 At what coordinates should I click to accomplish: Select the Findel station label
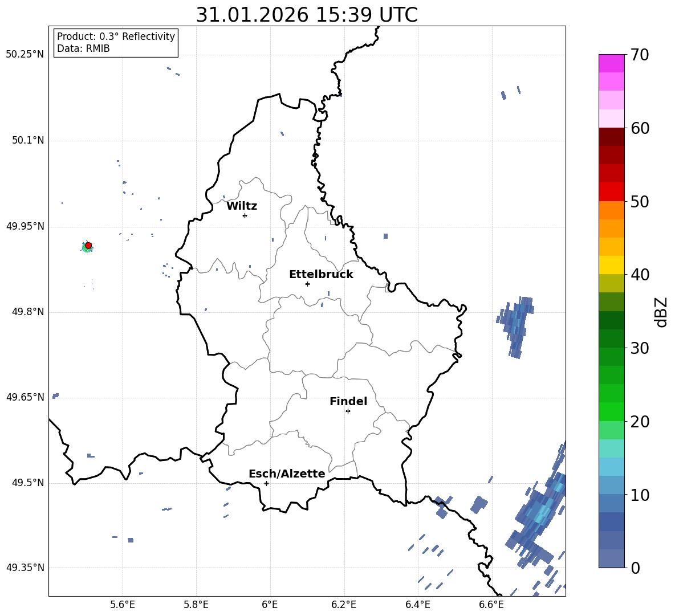click(348, 401)
